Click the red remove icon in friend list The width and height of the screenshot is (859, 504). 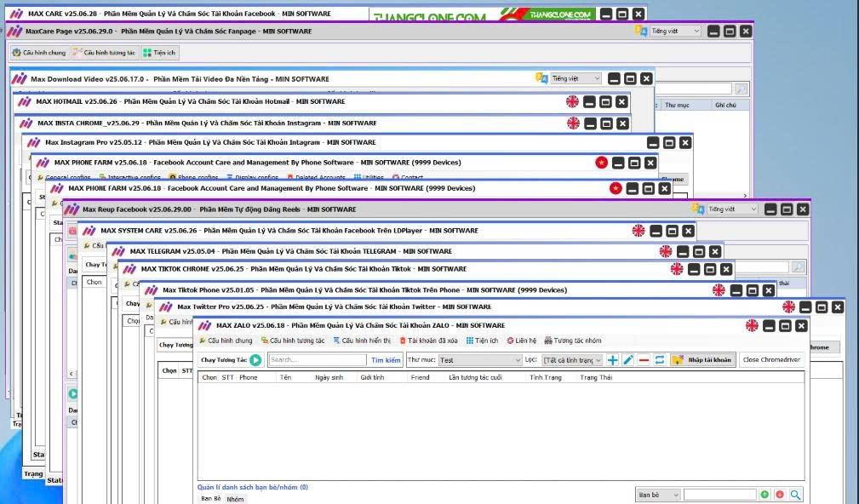(x=780, y=495)
